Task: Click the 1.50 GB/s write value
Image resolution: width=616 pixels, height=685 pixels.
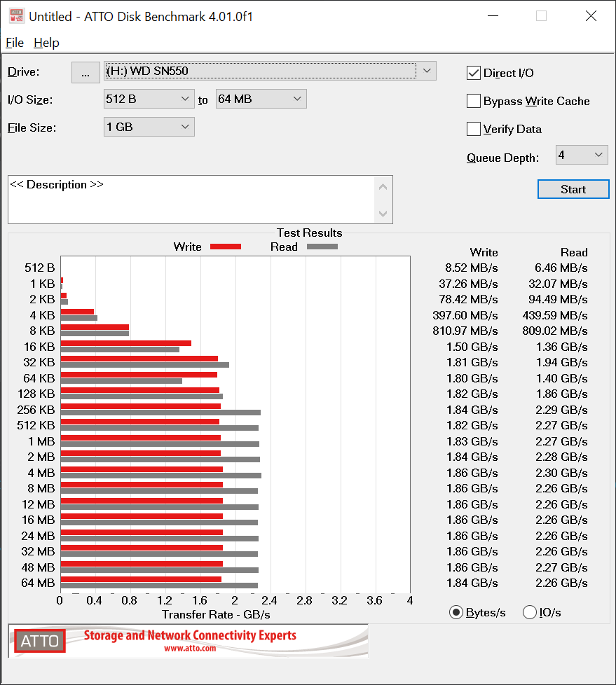Action: [472, 347]
